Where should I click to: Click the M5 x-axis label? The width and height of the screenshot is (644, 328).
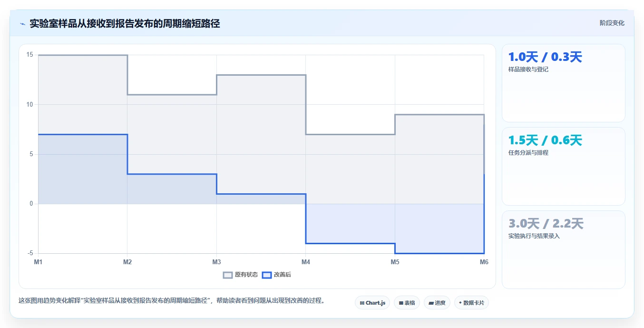coord(395,262)
